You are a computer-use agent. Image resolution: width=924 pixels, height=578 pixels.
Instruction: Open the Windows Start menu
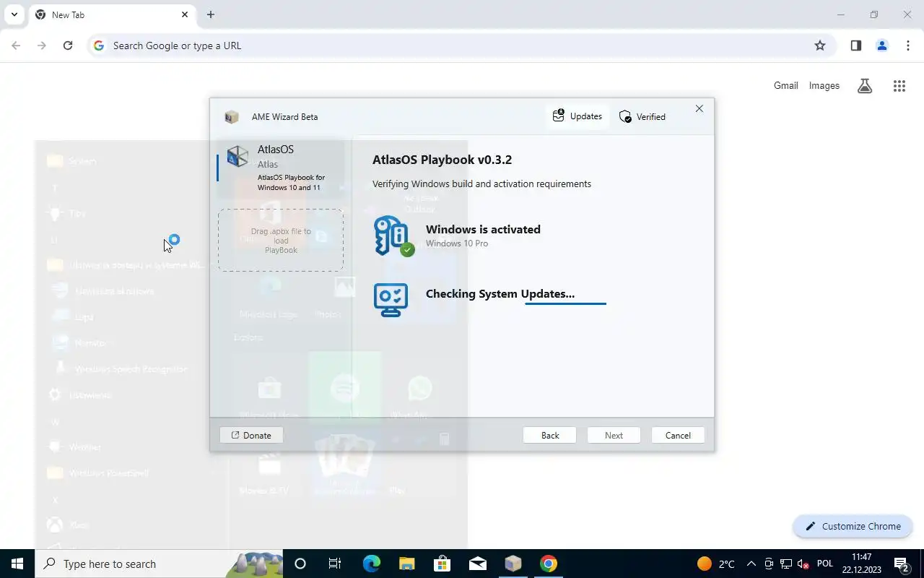pyautogui.click(x=17, y=564)
